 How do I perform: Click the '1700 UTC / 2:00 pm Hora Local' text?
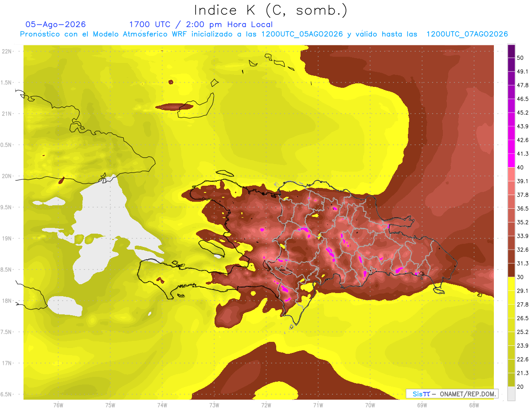pos(201,24)
